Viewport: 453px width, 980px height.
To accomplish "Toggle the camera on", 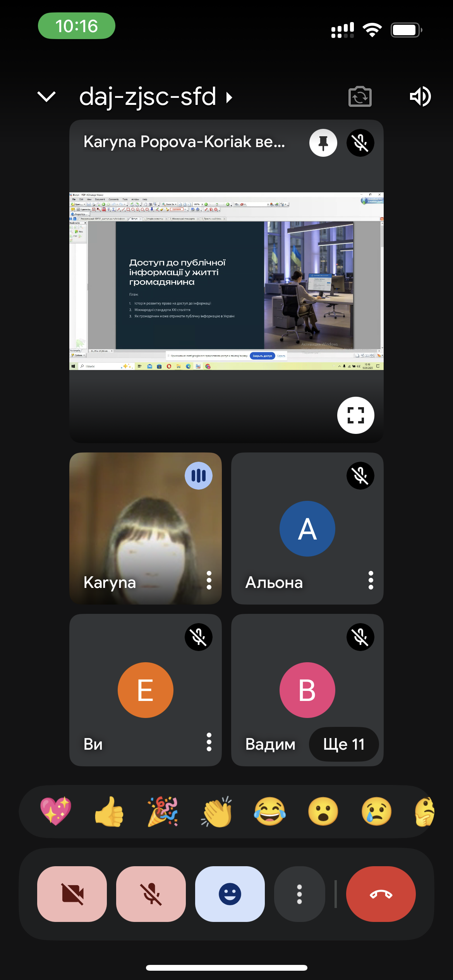I will 72,894.
